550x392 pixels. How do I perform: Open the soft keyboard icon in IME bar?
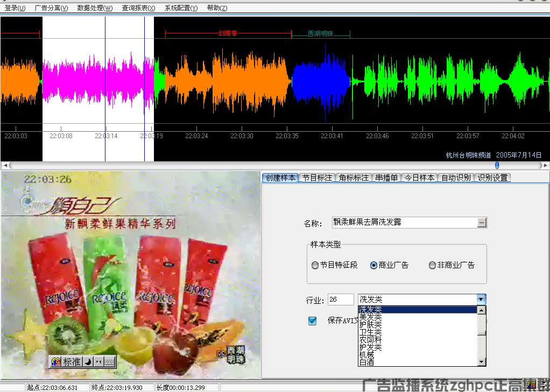coord(110,361)
